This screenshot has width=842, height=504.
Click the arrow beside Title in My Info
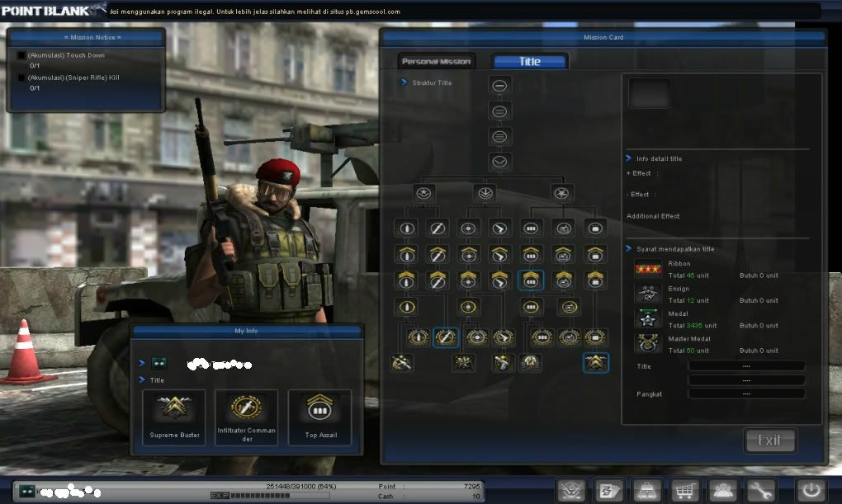[142, 379]
